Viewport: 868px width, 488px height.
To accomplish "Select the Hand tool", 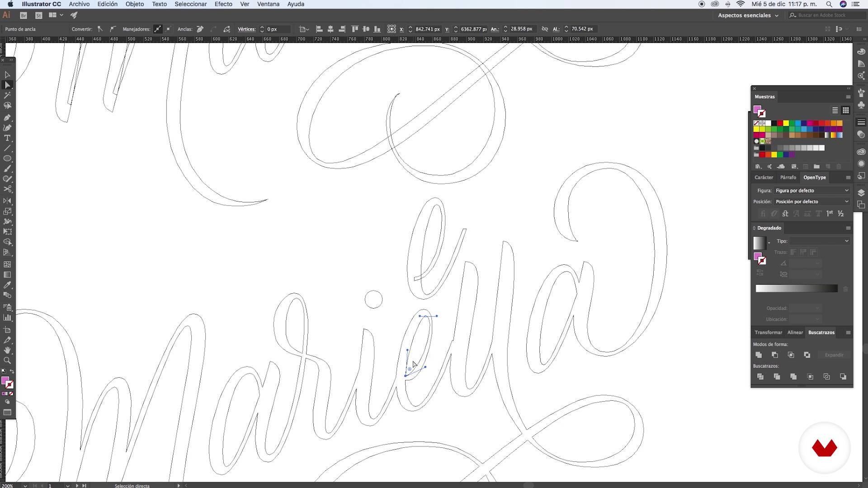I will (7, 350).
